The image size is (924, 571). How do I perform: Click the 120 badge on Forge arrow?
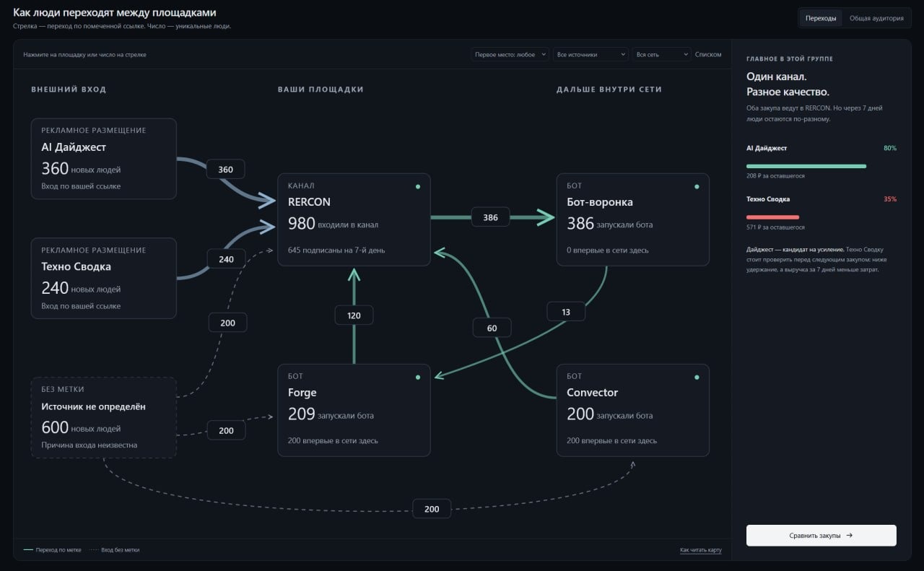[354, 315]
